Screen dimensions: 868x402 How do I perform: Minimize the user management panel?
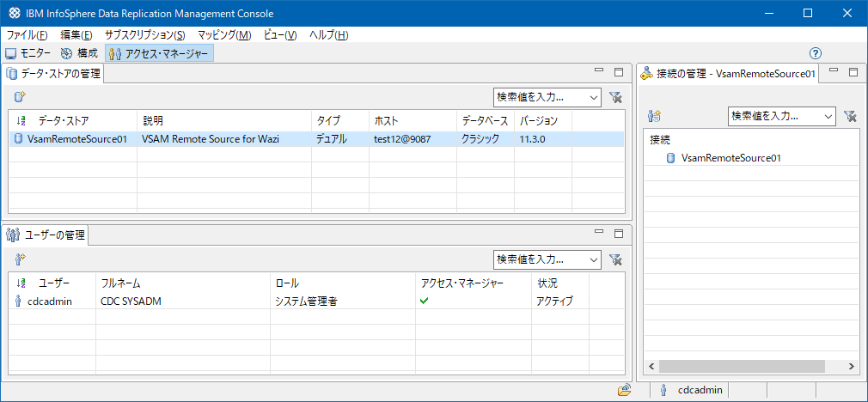tap(598, 232)
